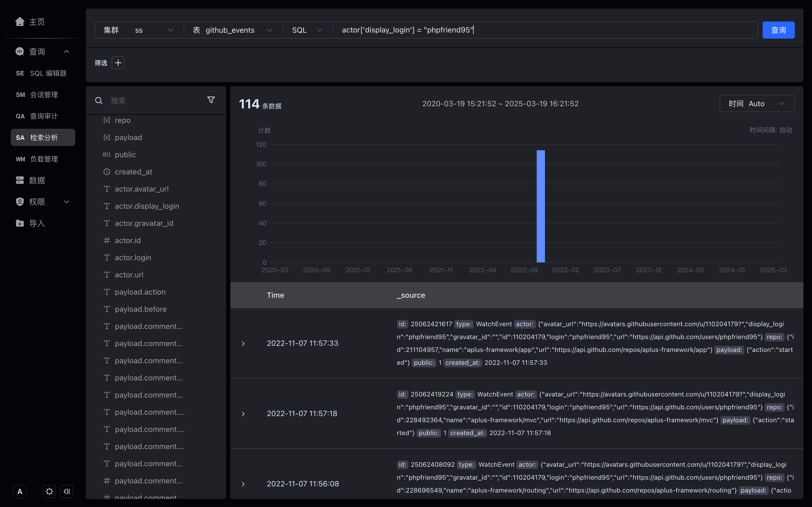Collapse the 查询 sidebar group
Screen dimensions: 812x507
[x=66, y=52]
